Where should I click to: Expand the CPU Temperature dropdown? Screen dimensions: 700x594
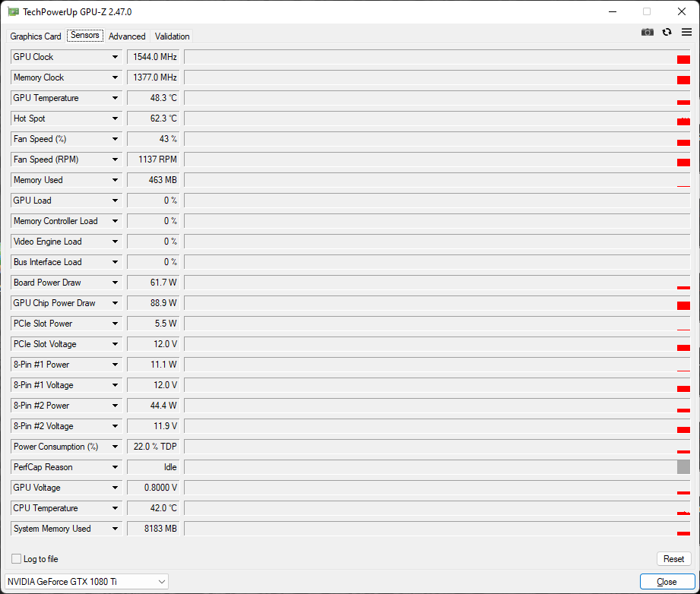click(x=115, y=508)
